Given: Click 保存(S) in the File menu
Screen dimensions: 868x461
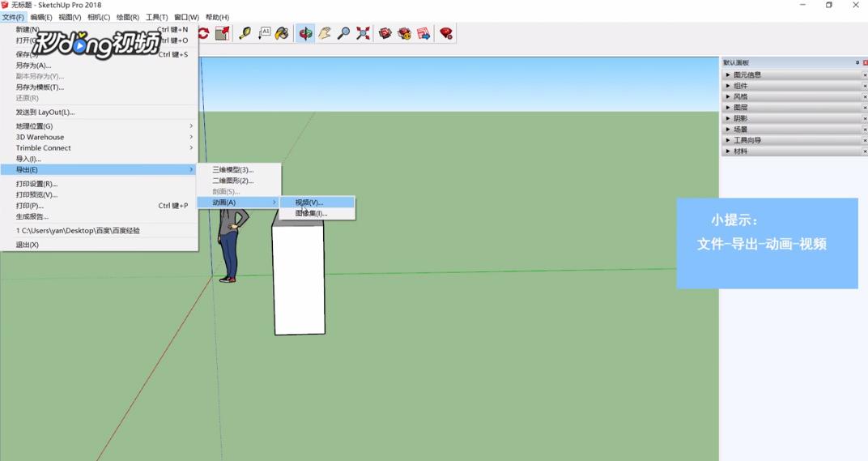Looking at the screenshot, I should (x=99, y=54).
